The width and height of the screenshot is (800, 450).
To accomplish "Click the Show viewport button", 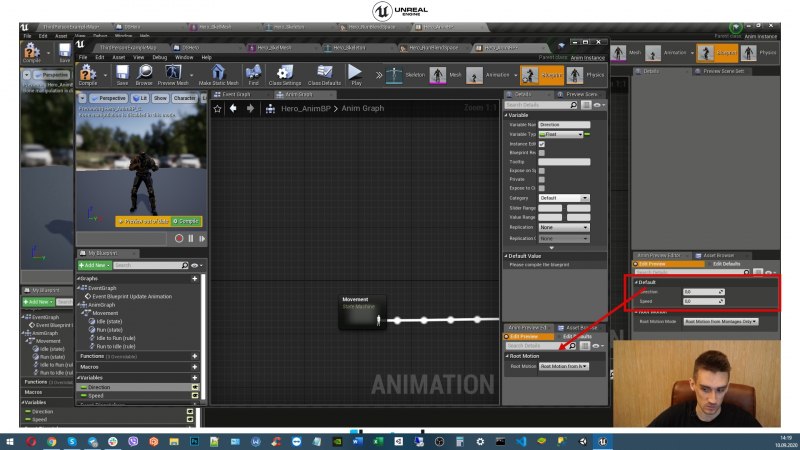I will [x=160, y=98].
